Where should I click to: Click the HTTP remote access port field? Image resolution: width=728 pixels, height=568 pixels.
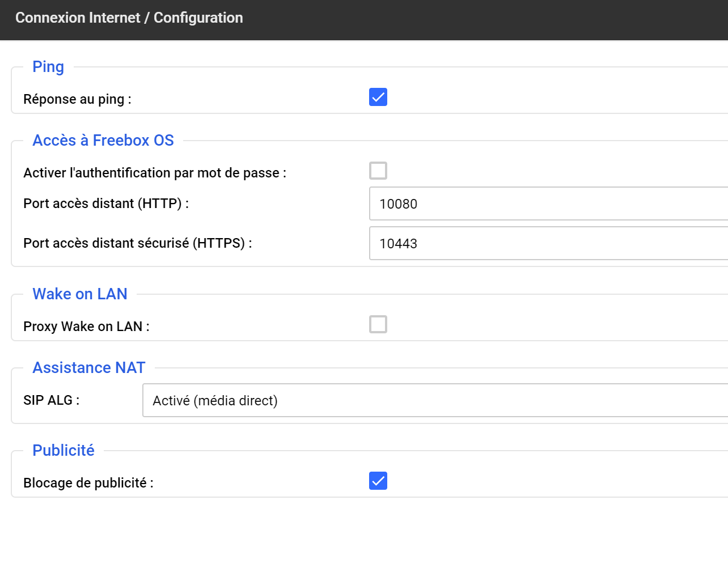coord(548,204)
